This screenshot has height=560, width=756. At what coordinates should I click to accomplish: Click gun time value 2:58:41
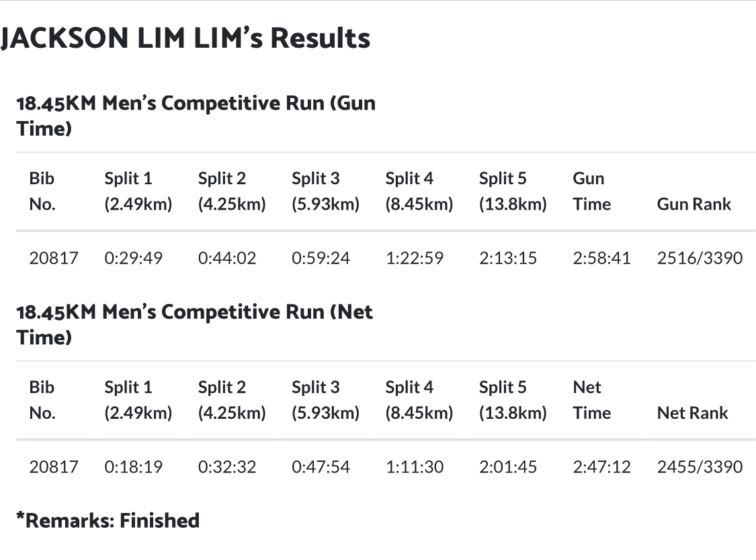(x=601, y=258)
